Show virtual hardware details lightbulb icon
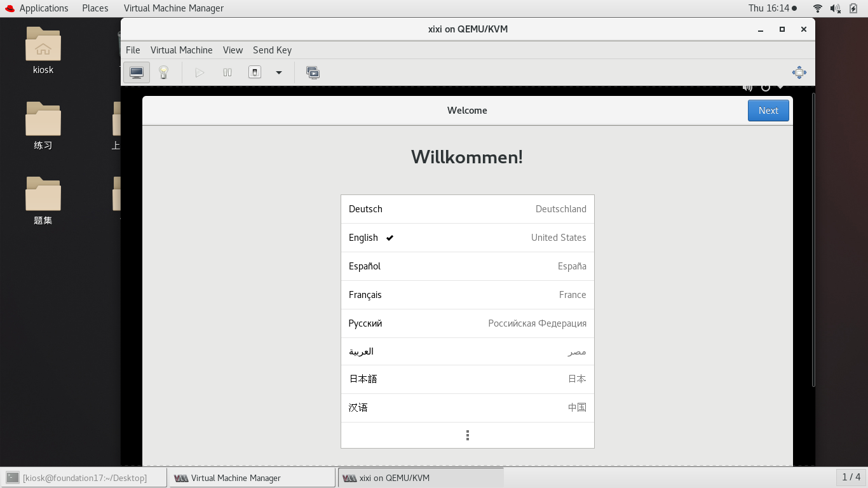The width and height of the screenshot is (868, 488). pos(163,72)
